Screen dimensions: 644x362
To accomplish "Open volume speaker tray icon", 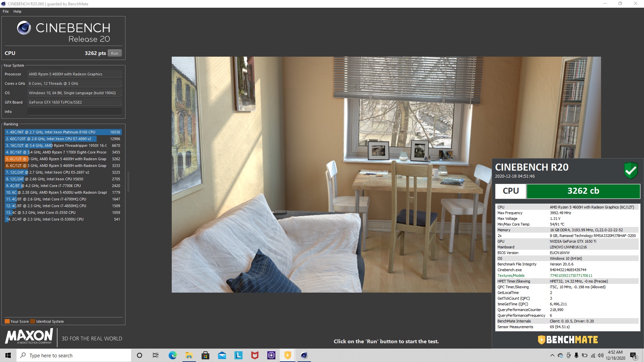I will [600, 356].
